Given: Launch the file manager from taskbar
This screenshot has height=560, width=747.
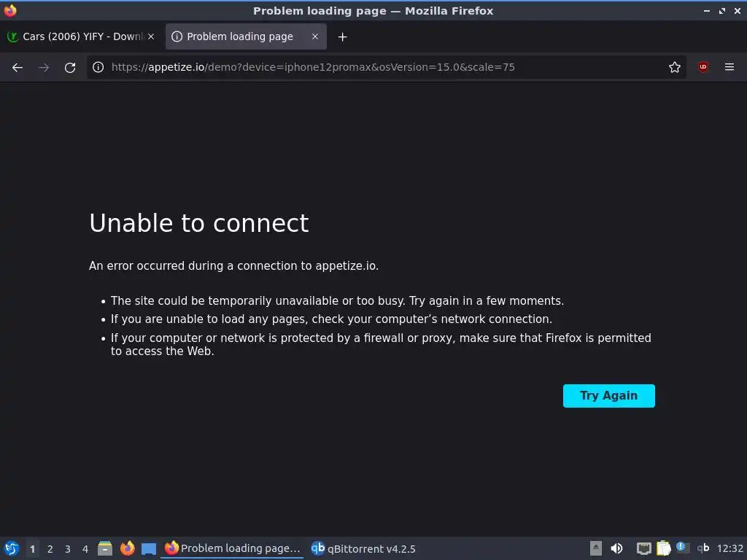Looking at the screenshot, I should coord(105,548).
